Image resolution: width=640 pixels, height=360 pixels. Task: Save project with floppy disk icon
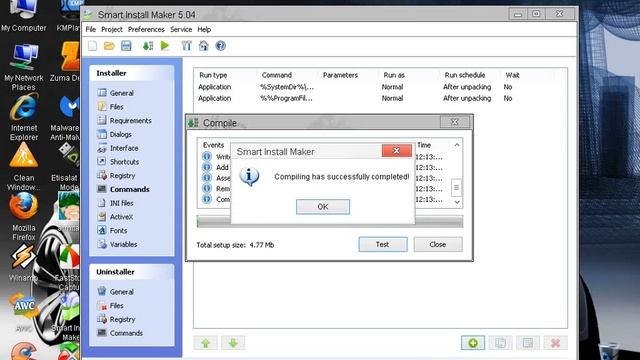(x=126, y=46)
